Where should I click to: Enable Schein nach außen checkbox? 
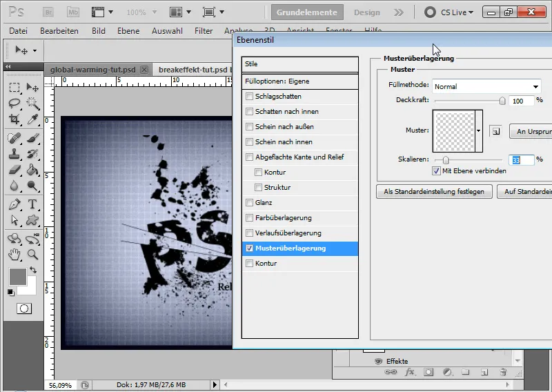click(249, 126)
